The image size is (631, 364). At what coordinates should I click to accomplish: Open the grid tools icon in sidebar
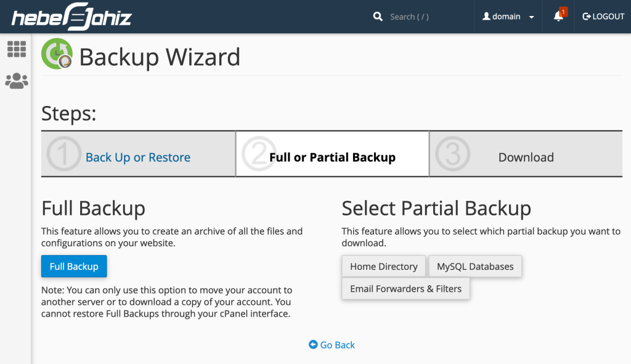point(17,49)
